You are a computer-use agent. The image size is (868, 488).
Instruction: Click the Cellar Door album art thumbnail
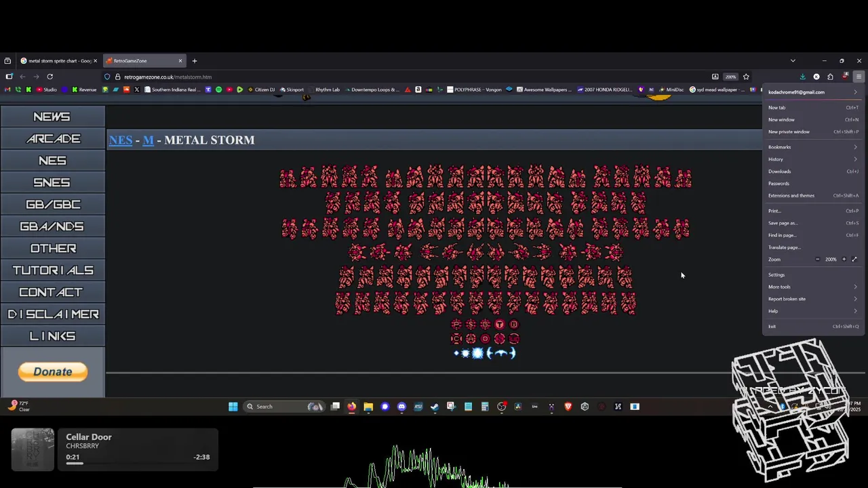pyautogui.click(x=33, y=449)
